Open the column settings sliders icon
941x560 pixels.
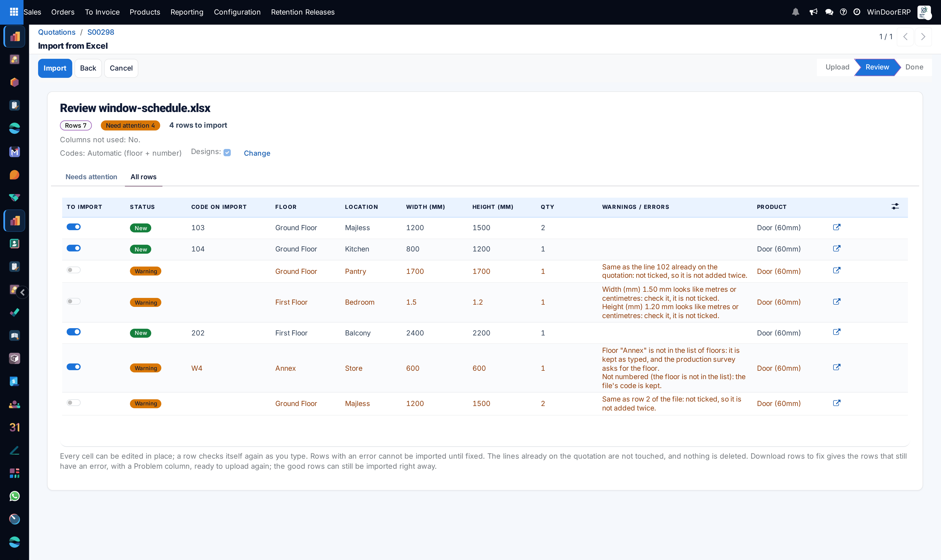(x=895, y=206)
